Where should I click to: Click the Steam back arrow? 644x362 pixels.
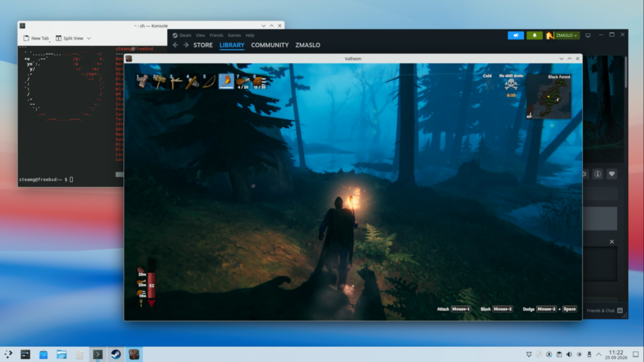pyautogui.click(x=175, y=45)
